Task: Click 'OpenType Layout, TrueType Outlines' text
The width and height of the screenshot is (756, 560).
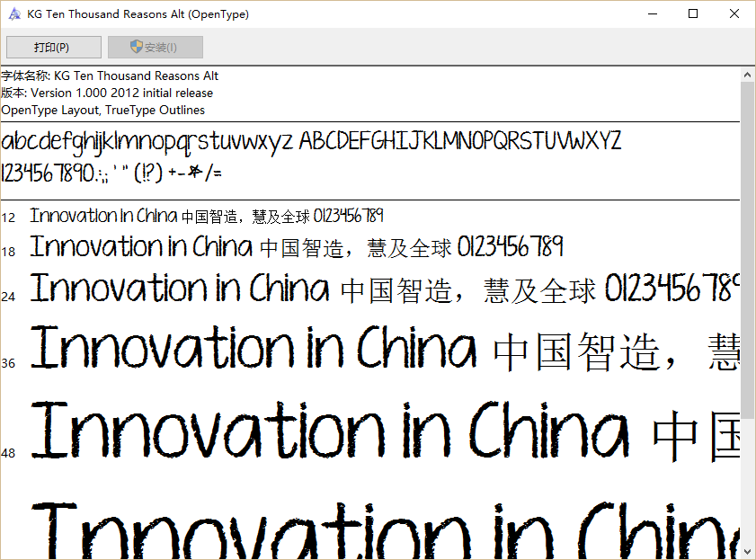Action: pyautogui.click(x=102, y=110)
